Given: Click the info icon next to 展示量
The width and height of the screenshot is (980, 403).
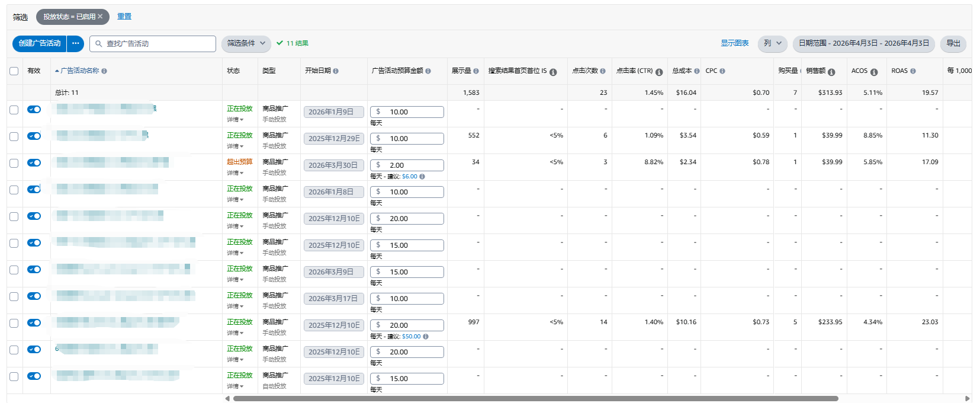Looking at the screenshot, I should click(x=476, y=71).
